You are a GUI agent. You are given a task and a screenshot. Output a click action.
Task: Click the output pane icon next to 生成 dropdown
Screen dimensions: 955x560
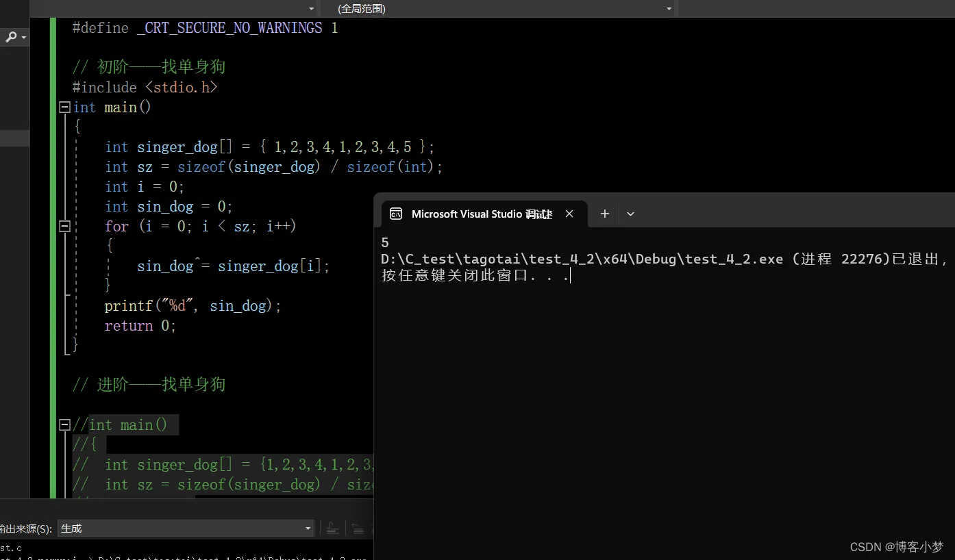(x=332, y=529)
